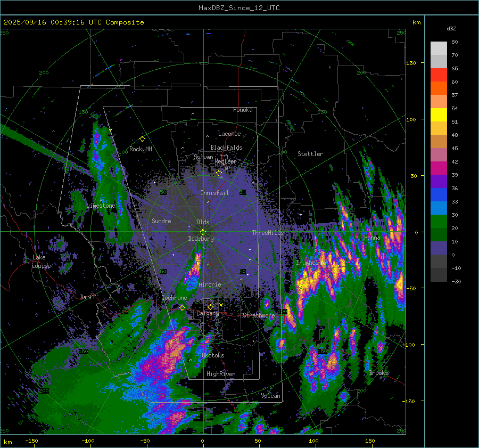Screen dimensions: 479x448
Task: Click the Okotoks town label
Action: (x=213, y=355)
